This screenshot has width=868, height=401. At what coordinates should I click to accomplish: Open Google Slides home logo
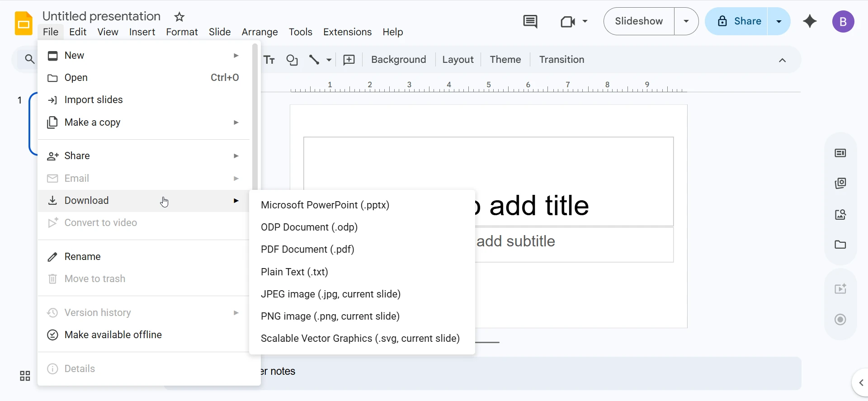click(x=24, y=24)
